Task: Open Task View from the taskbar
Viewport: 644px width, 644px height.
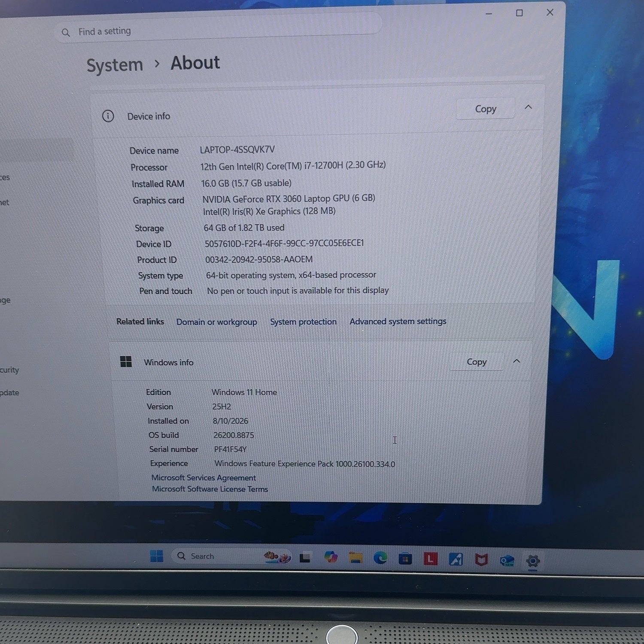Action: tap(305, 557)
